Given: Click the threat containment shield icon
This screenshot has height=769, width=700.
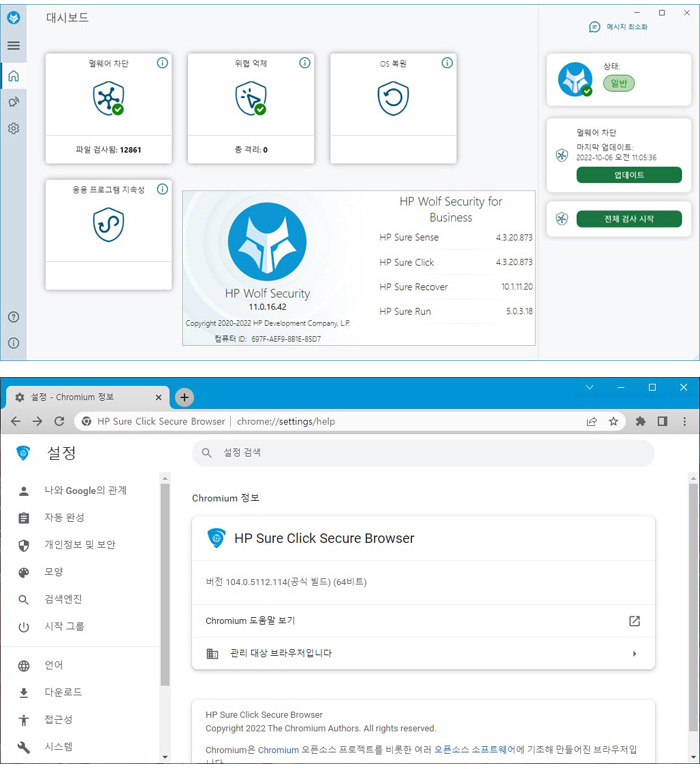Looking at the screenshot, I should 251,99.
